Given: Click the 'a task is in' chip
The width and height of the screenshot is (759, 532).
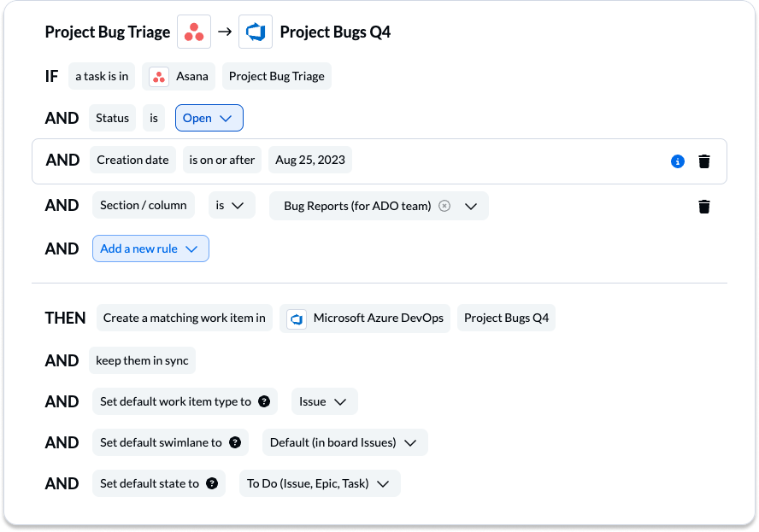Looking at the screenshot, I should tap(102, 76).
